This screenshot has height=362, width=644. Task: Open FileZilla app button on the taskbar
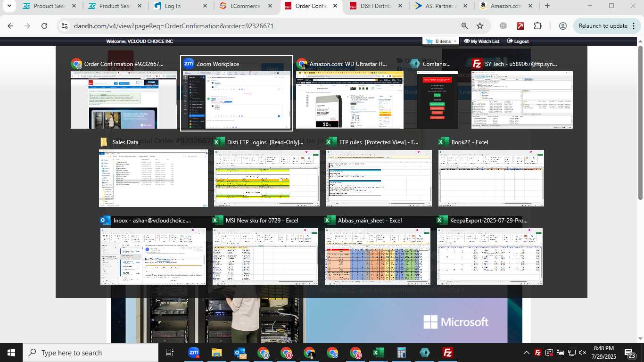click(x=448, y=353)
